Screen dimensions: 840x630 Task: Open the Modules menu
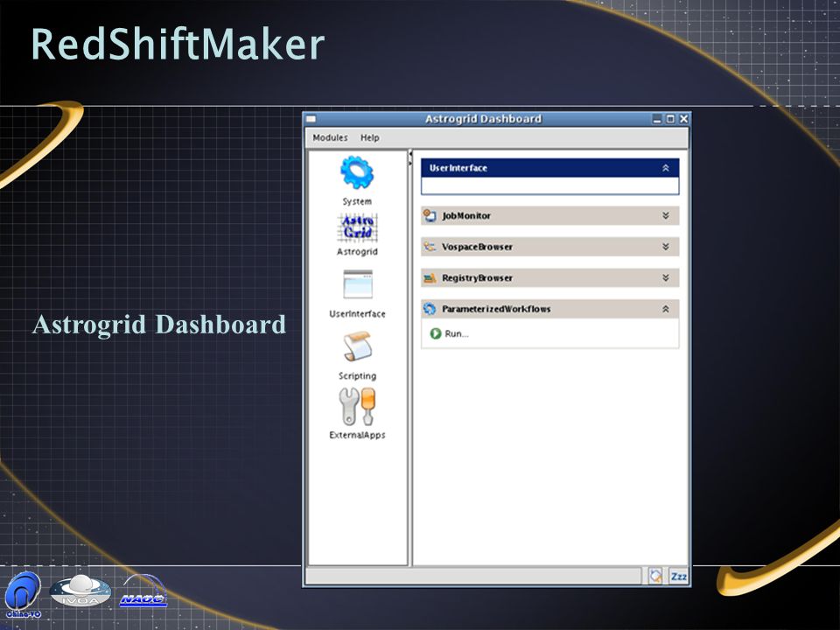tap(330, 137)
